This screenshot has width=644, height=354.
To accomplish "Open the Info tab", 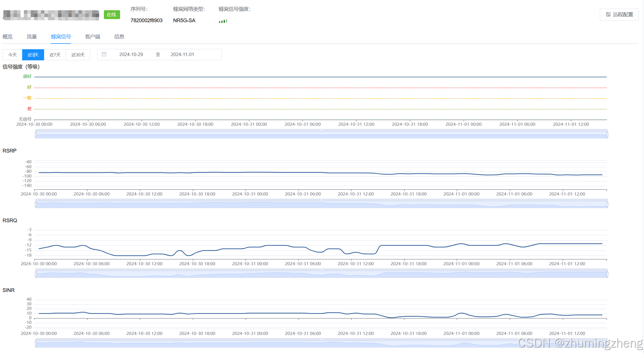I will 119,37.
